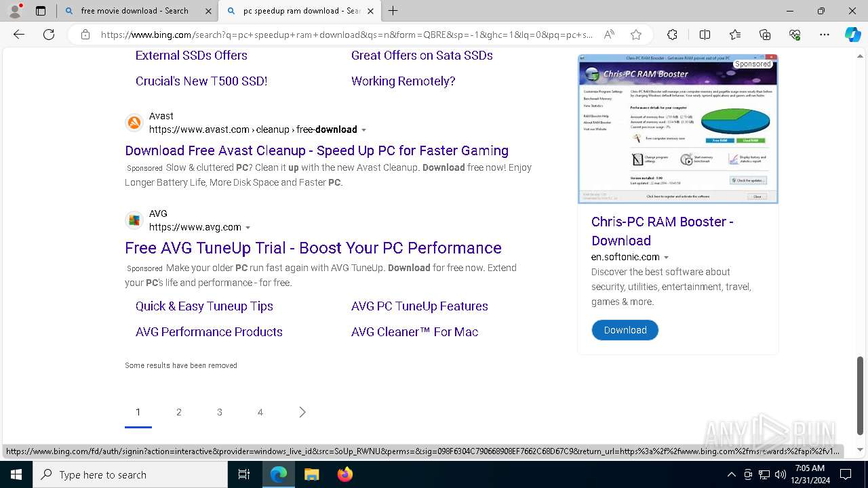This screenshot has height=488, width=868.
Task: Go to next results page arrow
Action: tap(302, 412)
